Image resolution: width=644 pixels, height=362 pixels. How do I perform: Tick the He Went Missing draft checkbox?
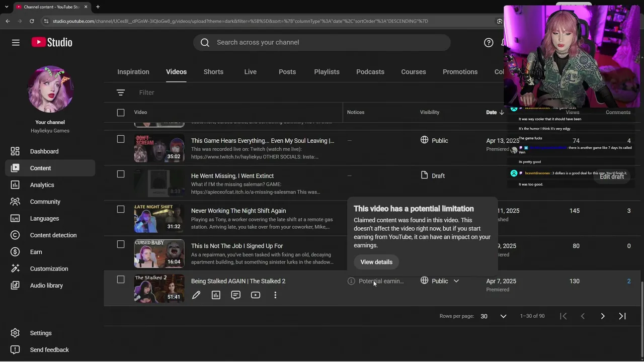(x=121, y=174)
